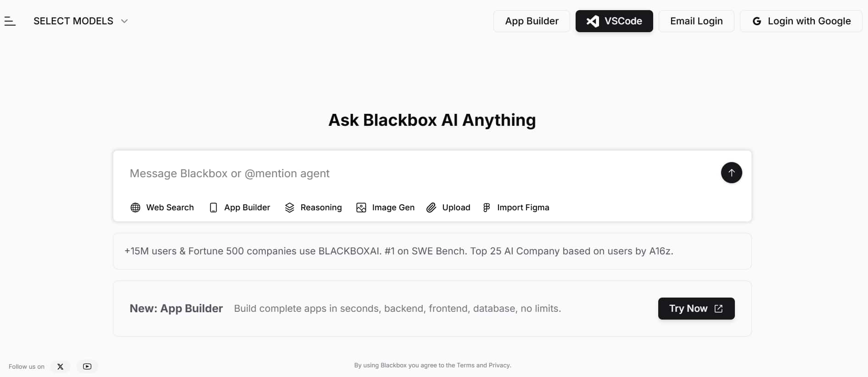Enable the Image Gen option
Screen dimensions: 868x377
[386, 208]
